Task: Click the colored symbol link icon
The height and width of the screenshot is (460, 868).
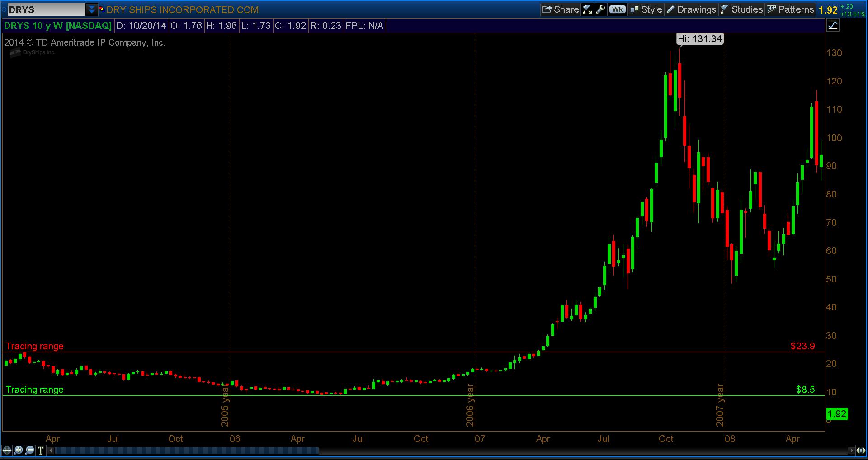Action: pyautogui.click(x=101, y=9)
